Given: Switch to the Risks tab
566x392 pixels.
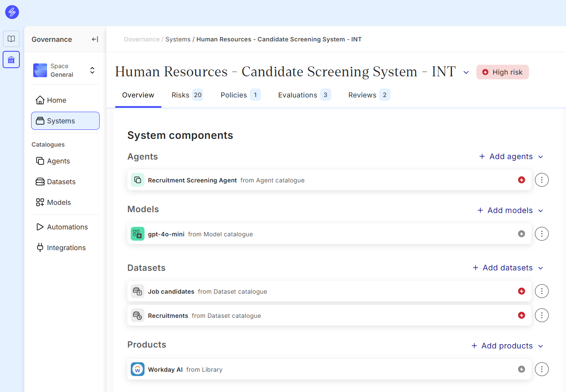Looking at the screenshot, I should [x=186, y=95].
